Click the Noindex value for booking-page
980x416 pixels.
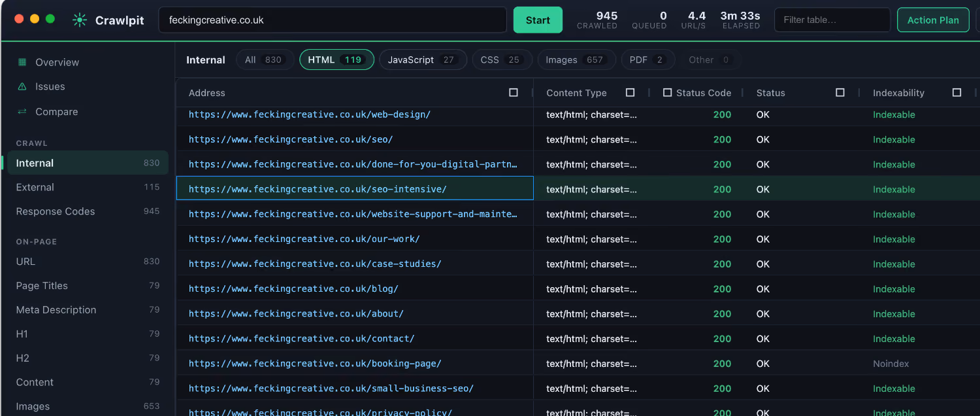891,364
